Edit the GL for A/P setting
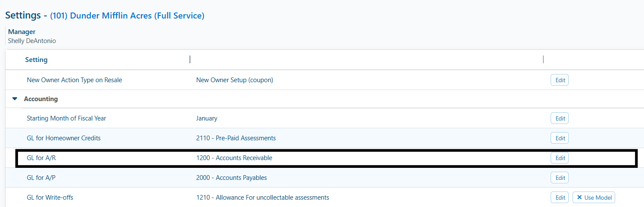 560,178
